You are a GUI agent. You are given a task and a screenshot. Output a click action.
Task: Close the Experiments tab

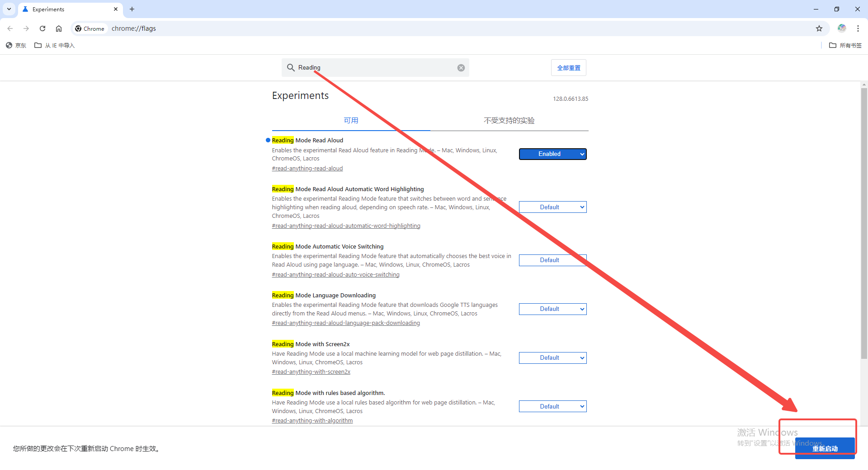116,9
